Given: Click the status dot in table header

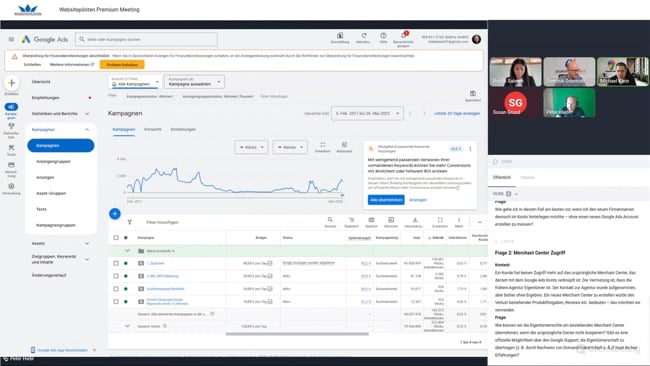Looking at the screenshot, I should 126,238.
